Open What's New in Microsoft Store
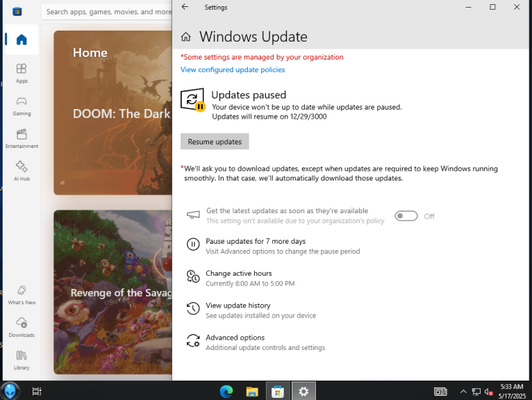 [x=22, y=295]
